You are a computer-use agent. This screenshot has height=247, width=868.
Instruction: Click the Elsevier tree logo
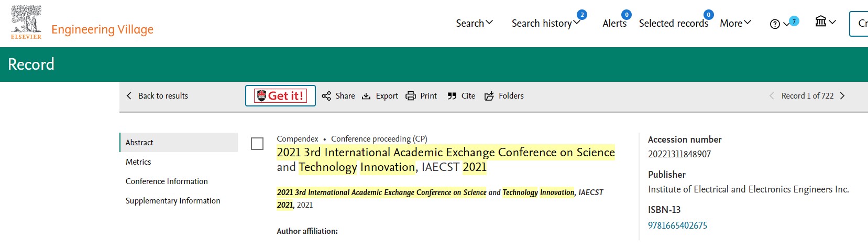26,22
